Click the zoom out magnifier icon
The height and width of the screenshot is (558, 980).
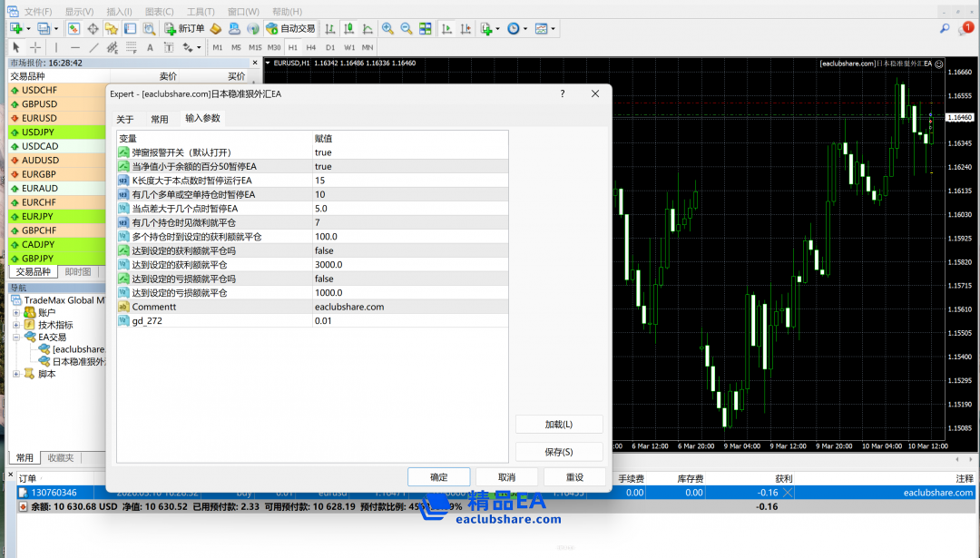pyautogui.click(x=406, y=29)
